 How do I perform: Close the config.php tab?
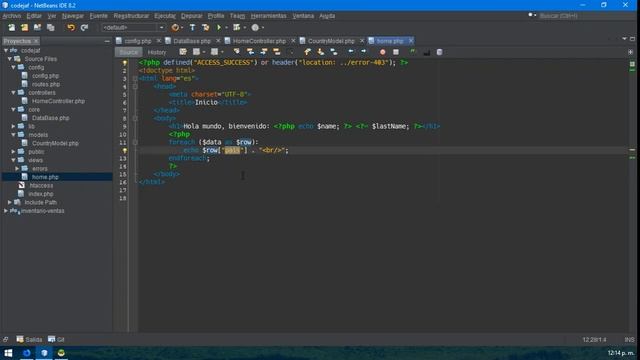click(159, 41)
